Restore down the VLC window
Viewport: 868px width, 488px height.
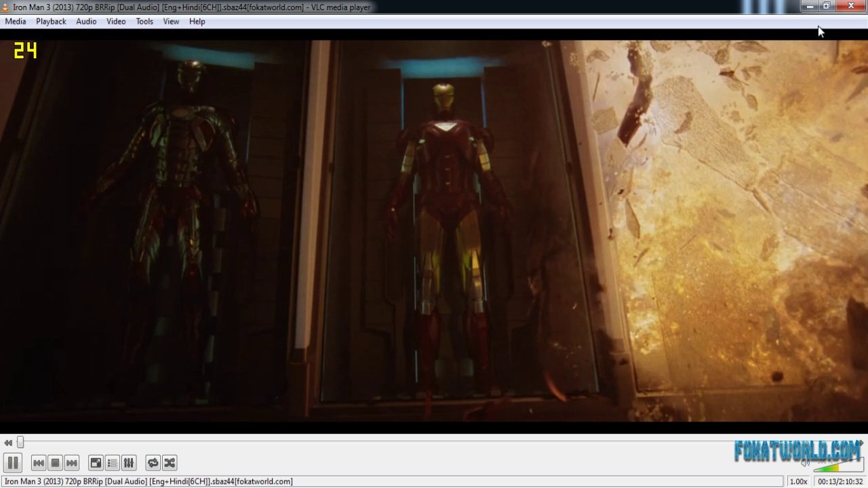(x=827, y=6)
